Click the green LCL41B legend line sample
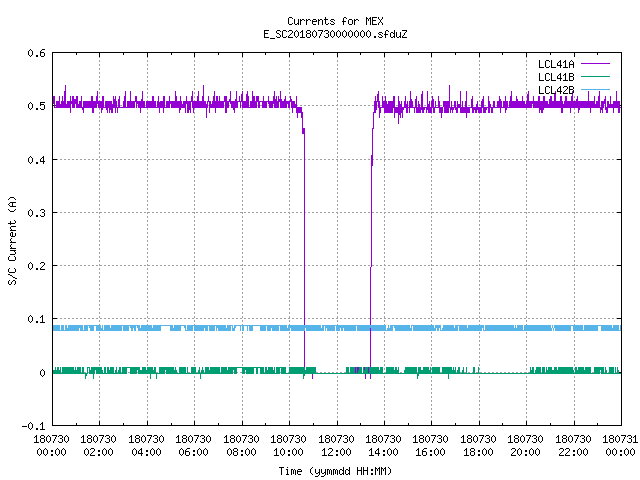This screenshot has height=480, width=640. [x=595, y=76]
